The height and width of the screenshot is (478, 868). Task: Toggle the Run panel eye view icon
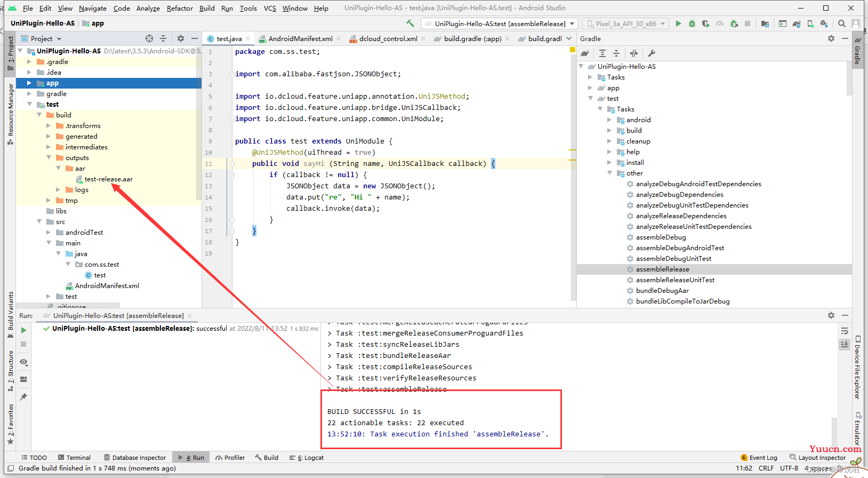point(23,362)
